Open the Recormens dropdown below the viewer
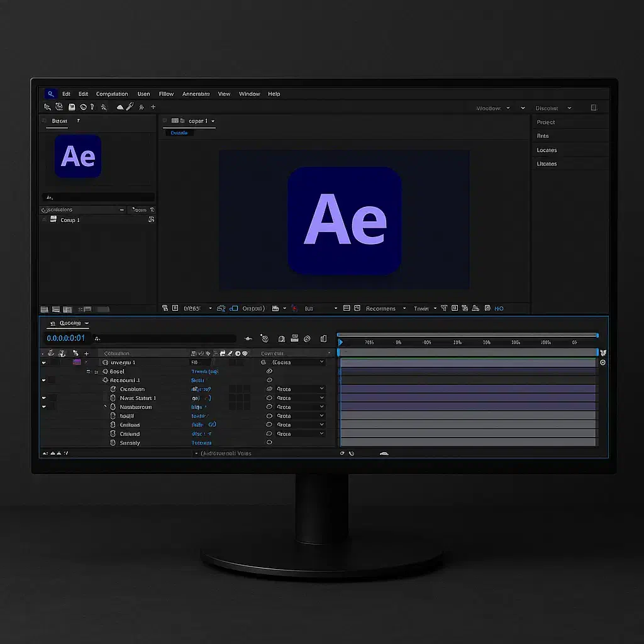Image resolution: width=644 pixels, height=644 pixels. 403,309
